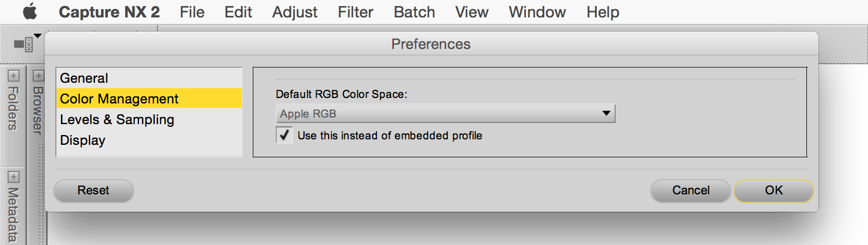Image resolution: width=868 pixels, height=245 pixels.
Task: Click Cancel in Preferences dialog
Action: 690,190
